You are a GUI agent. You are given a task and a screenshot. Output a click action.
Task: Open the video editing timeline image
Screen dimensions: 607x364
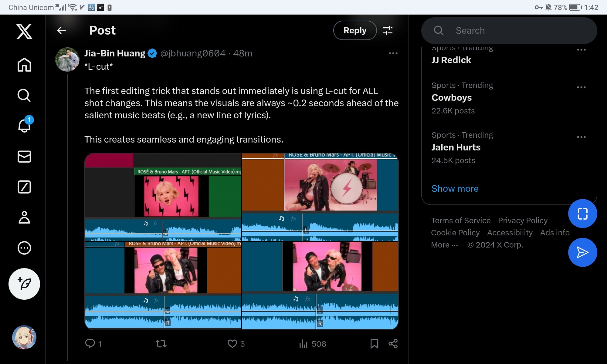pyautogui.click(x=241, y=241)
